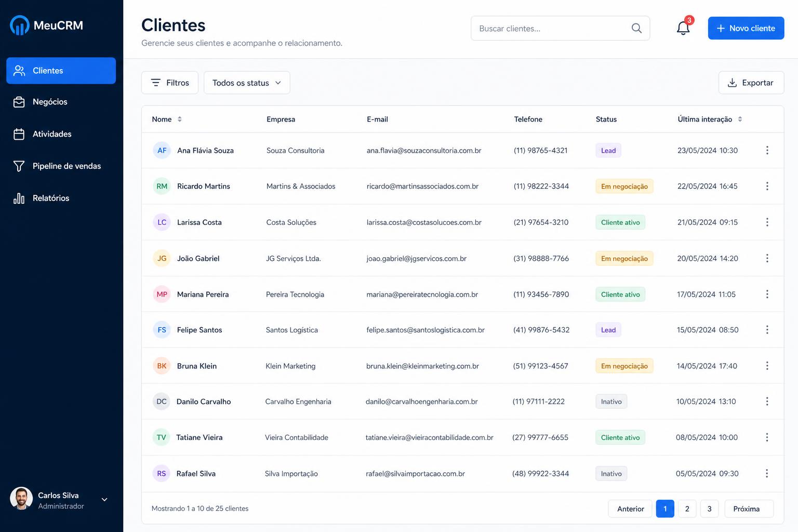Click the name Ricardo Martins
Viewport: 798px width, 532px height.
(204, 186)
